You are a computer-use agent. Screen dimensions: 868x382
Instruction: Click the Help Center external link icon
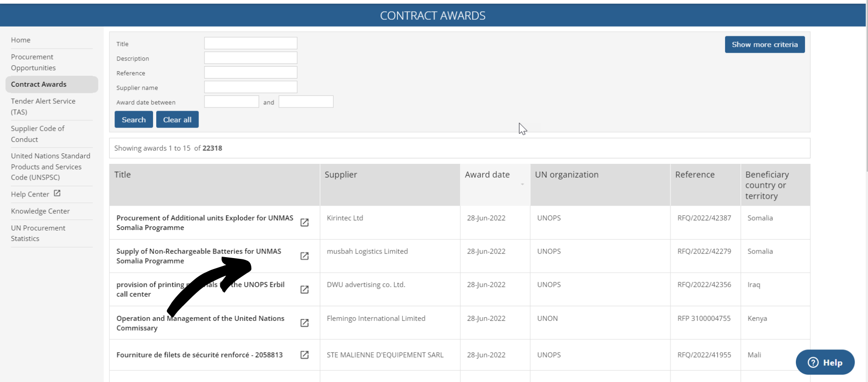click(57, 193)
